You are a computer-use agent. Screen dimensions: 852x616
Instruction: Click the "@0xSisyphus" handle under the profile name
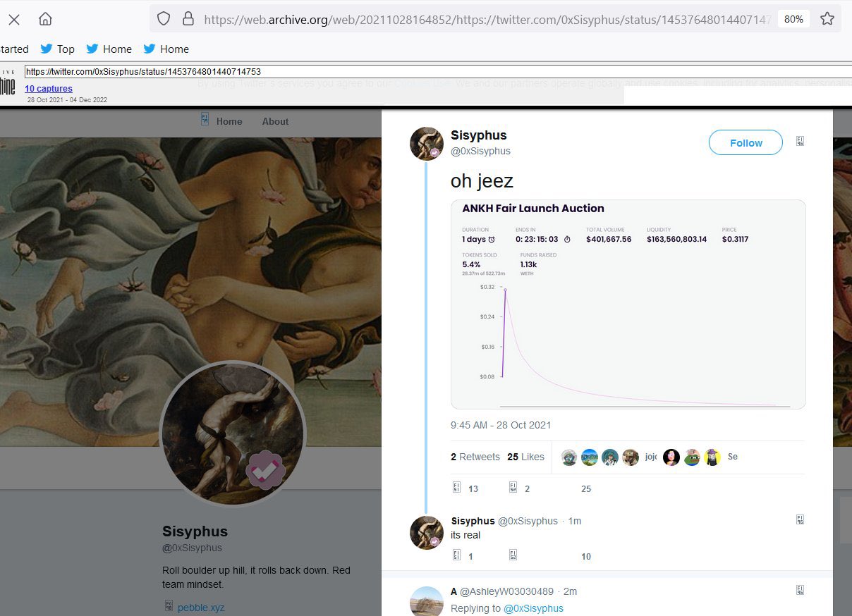[x=192, y=548]
